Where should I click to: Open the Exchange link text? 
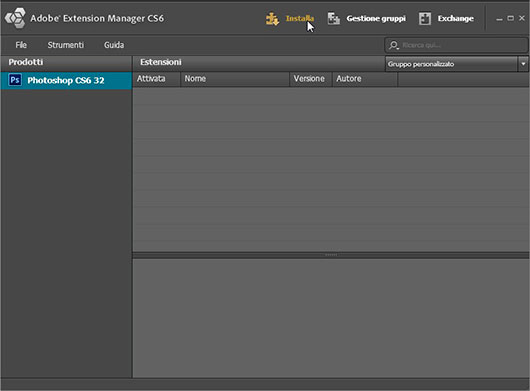[455, 19]
